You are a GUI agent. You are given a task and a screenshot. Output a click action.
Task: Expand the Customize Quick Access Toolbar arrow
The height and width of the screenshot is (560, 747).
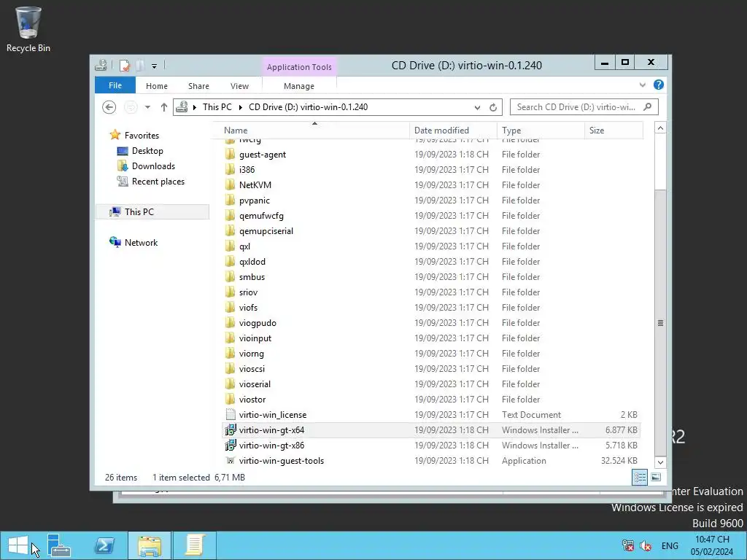(155, 66)
